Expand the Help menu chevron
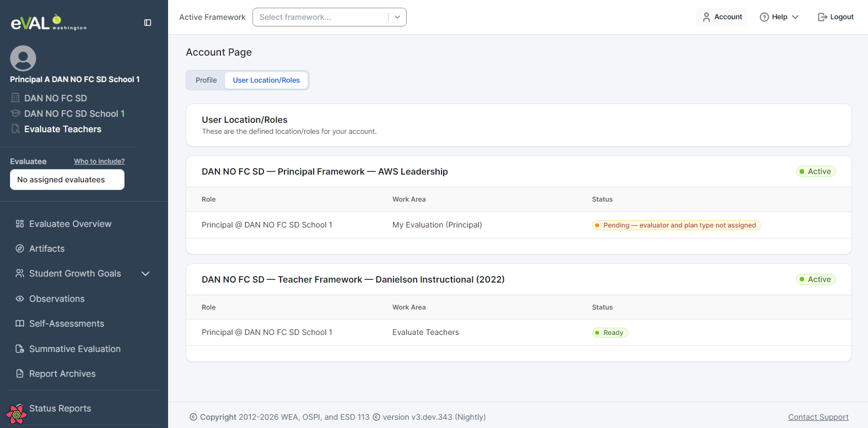Image resolution: width=868 pixels, height=428 pixels. click(x=795, y=17)
